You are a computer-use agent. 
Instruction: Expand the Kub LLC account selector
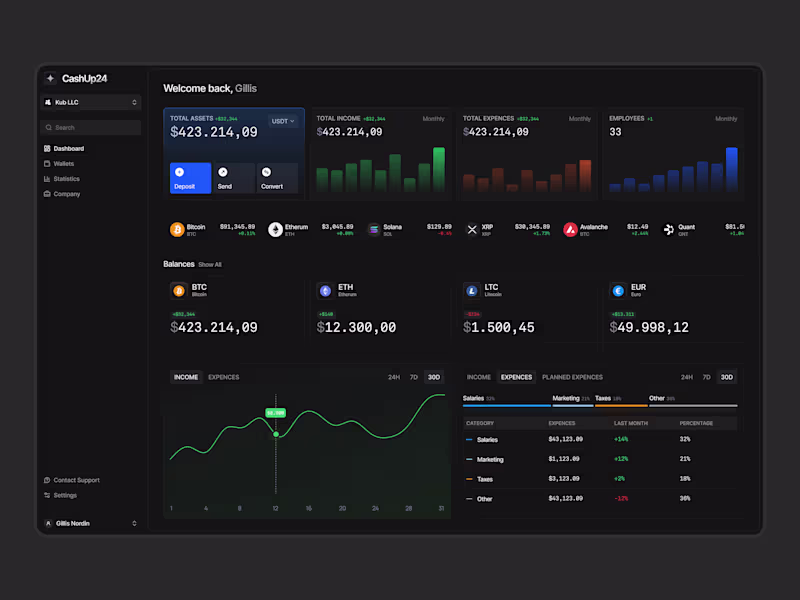coord(90,101)
